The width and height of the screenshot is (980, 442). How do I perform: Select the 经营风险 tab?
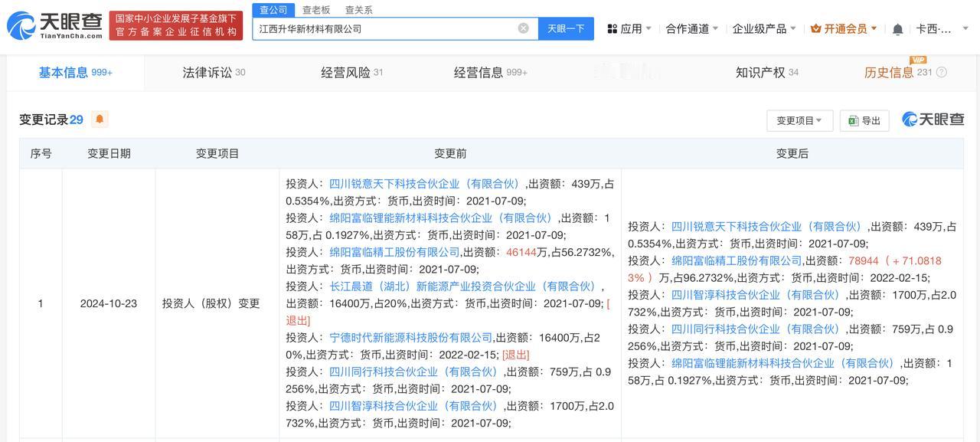pyautogui.click(x=351, y=73)
